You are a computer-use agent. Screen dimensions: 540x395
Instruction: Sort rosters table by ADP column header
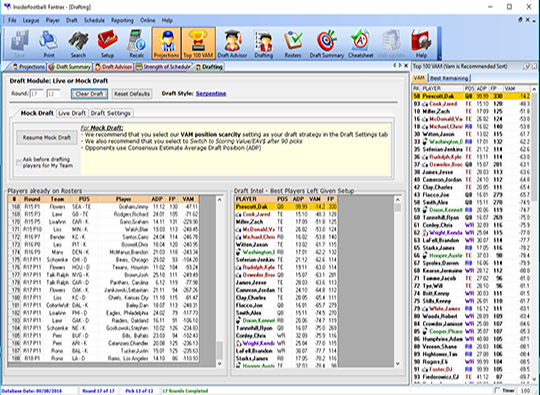[x=157, y=199]
